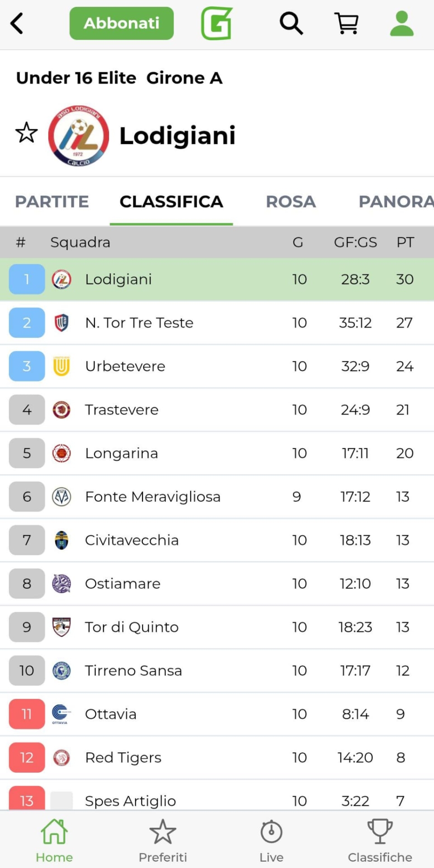The height and width of the screenshot is (868, 434).
Task: Tap the green G app logo
Action: click(x=217, y=24)
